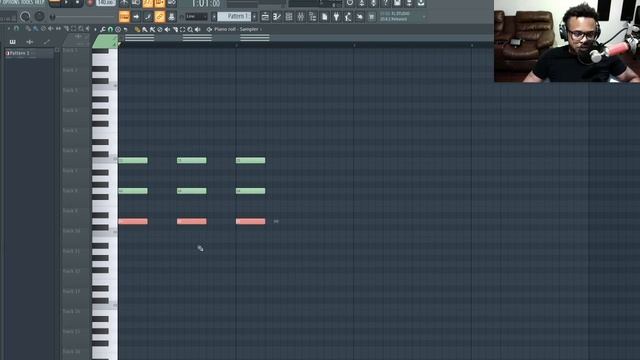
Task: Select the Delete tool in piano roll toolbar
Action: click(x=160, y=29)
